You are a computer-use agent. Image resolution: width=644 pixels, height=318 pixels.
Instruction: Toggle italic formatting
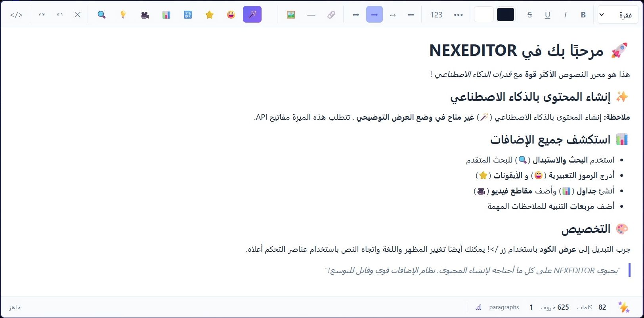tap(566, 15)
